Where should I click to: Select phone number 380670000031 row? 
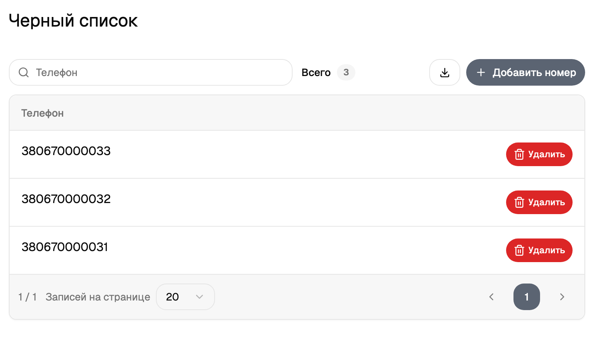tap(297, 250)
